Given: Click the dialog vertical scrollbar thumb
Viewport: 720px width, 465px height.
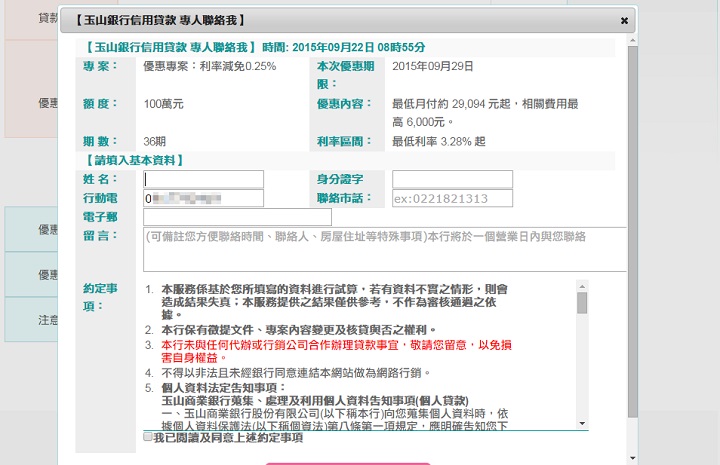Looking at the screenshot, I should [x=633, y=232].
